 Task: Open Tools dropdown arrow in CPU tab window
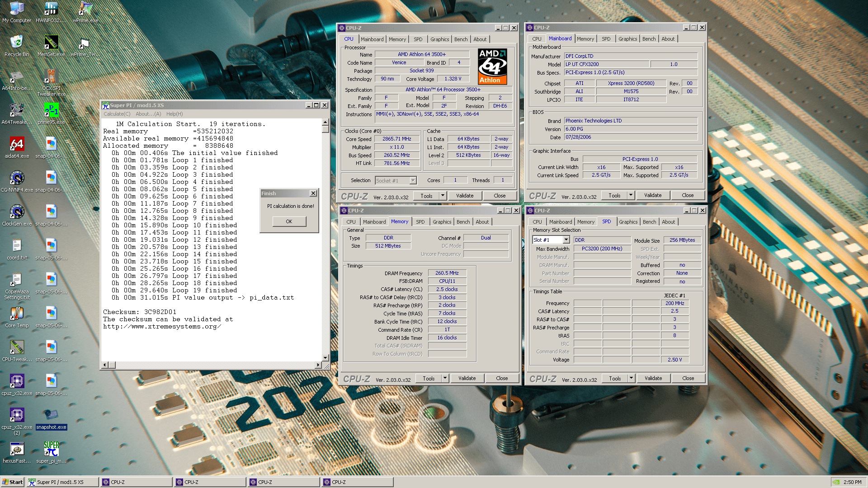click(443, 196)
